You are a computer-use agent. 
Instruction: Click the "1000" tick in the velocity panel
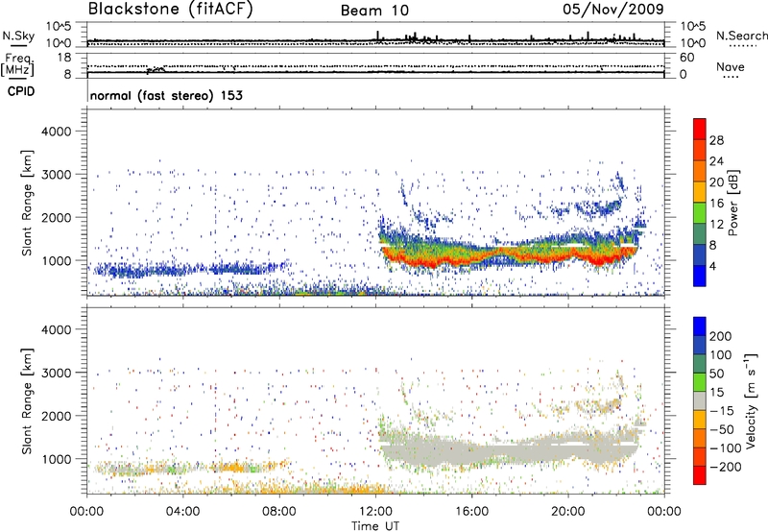[x=57, y=458]
